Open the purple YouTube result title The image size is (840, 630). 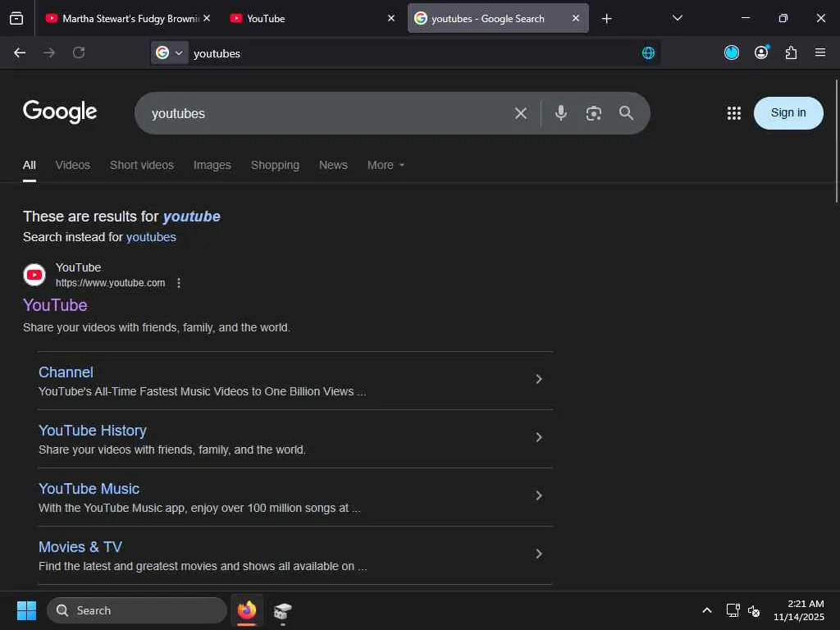point(55,305)
